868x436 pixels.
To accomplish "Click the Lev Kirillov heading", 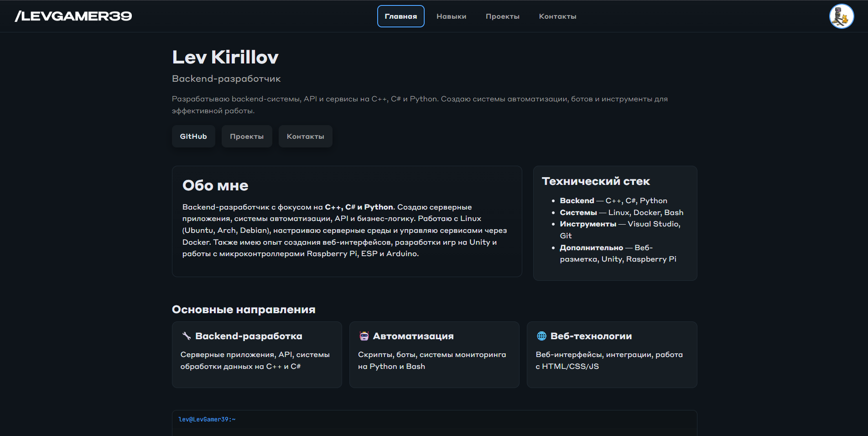I will (x=225, y=58).
